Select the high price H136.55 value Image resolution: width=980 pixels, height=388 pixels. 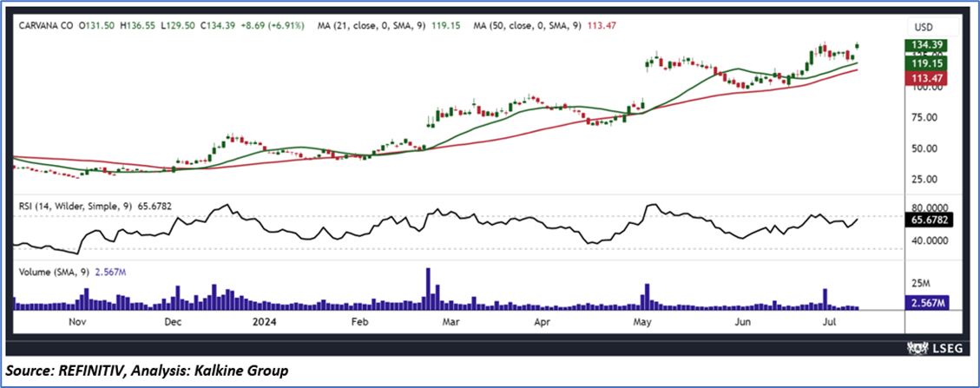pyautogui.click(x=137, y=26)
